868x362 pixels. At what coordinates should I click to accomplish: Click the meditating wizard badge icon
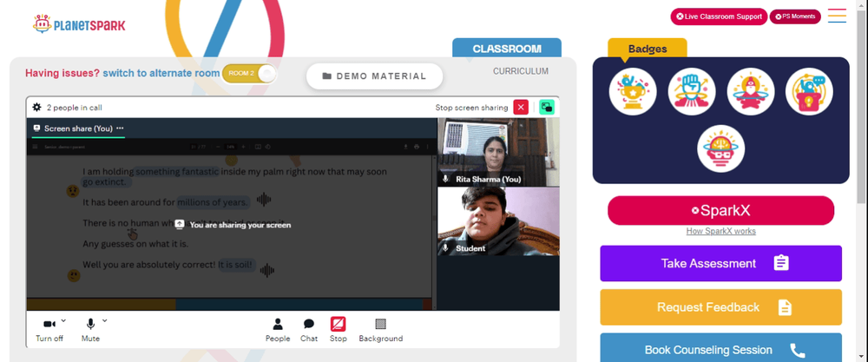pos(750,91)
